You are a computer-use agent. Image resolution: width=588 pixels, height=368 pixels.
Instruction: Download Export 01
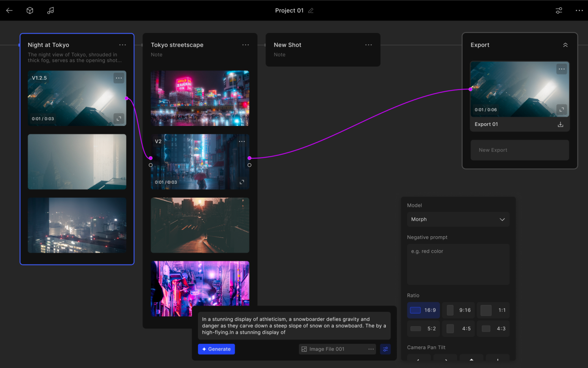(x=560, y=124)
